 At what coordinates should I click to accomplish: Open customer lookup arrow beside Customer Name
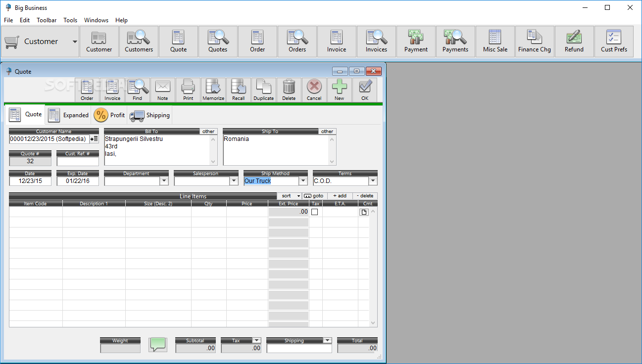click(x=95, y=139)
